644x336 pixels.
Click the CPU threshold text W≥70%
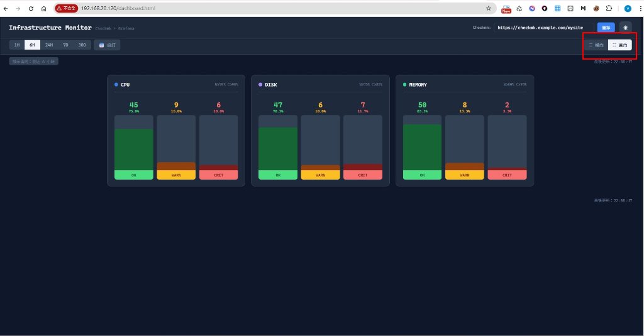220,85
